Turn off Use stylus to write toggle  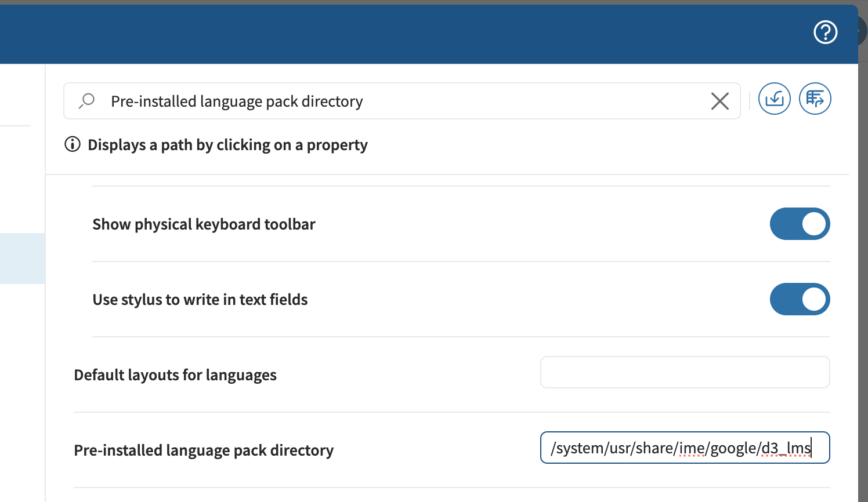point(800,299)
